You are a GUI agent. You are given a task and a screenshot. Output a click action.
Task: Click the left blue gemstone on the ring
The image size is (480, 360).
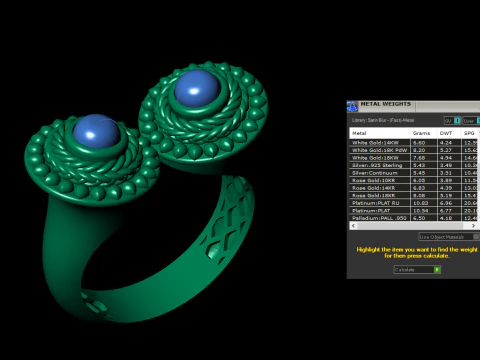[x=96, y=131]
